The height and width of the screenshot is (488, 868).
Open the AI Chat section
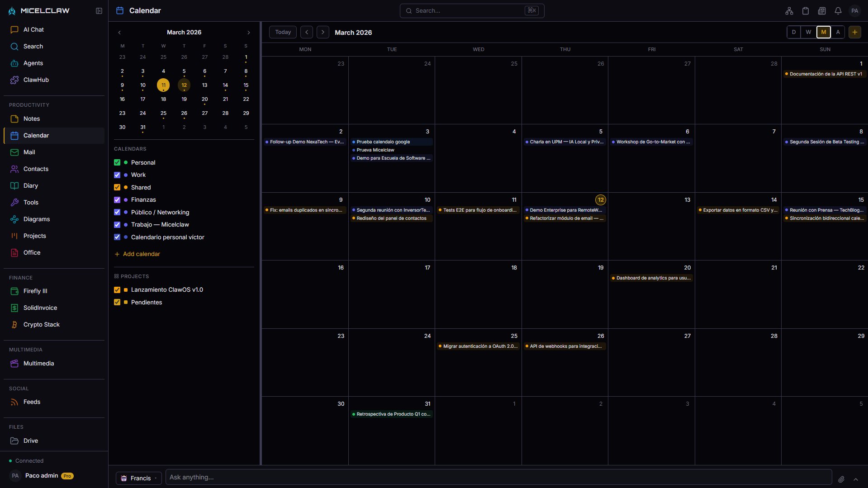(33, 29)
